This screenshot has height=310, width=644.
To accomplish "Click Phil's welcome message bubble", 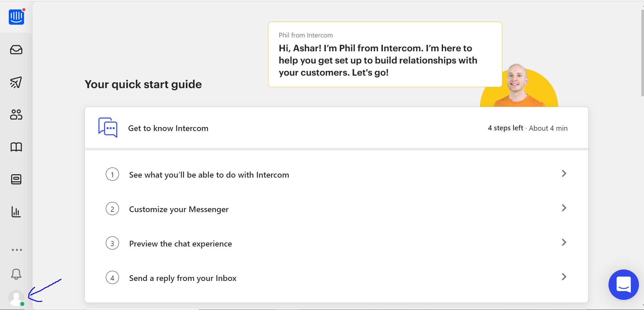I will (385, 54).
